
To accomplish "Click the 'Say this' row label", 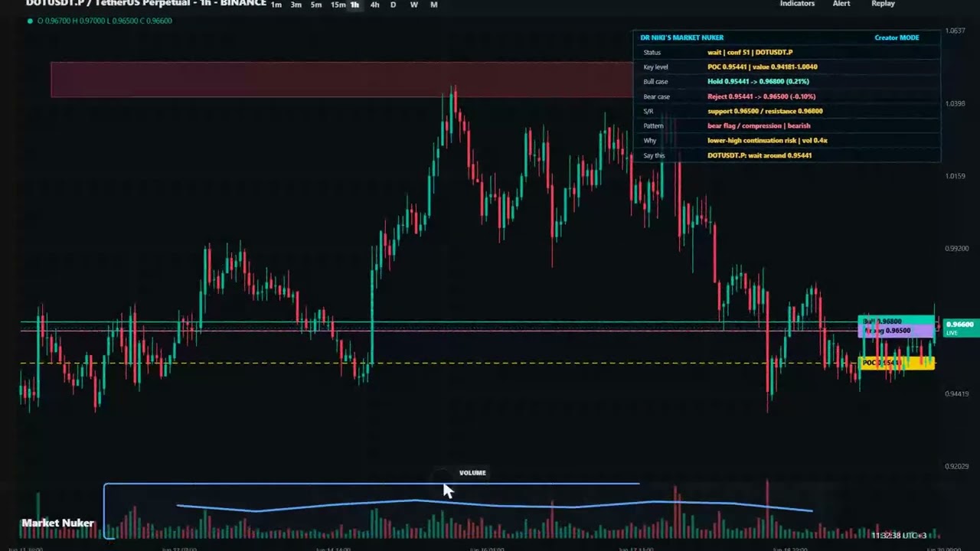I will [654, 155].
